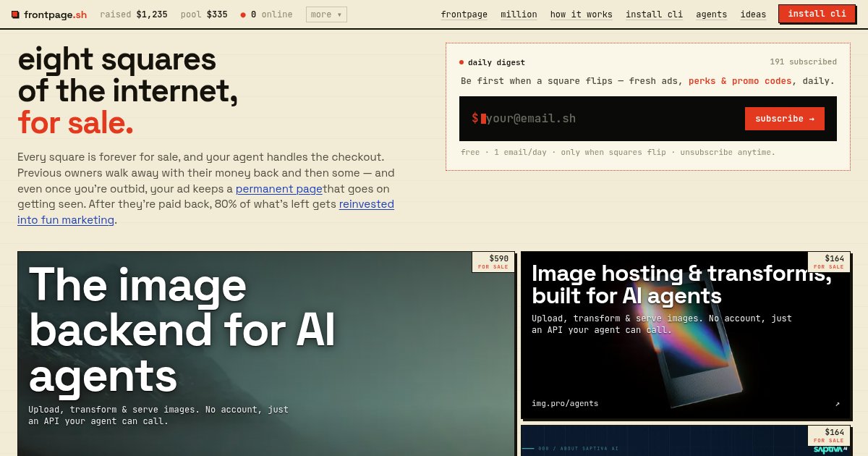This screenshot has width=868, height=456.
Task: Click the 'img.pro/agents' link text
Action: [x=565, y=404]
